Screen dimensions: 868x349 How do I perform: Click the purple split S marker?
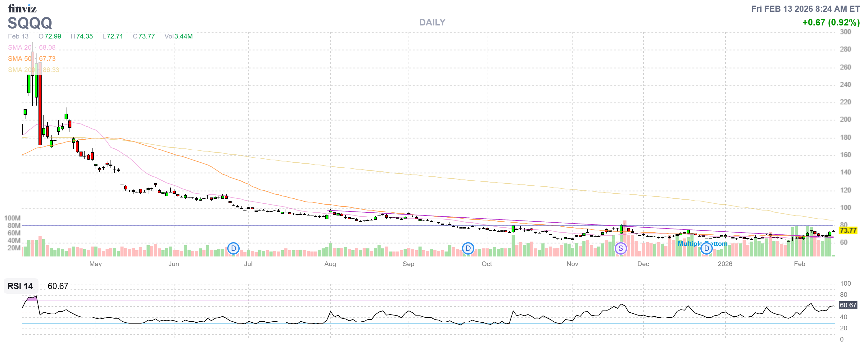pyautogui.click(x=620, y=249)
